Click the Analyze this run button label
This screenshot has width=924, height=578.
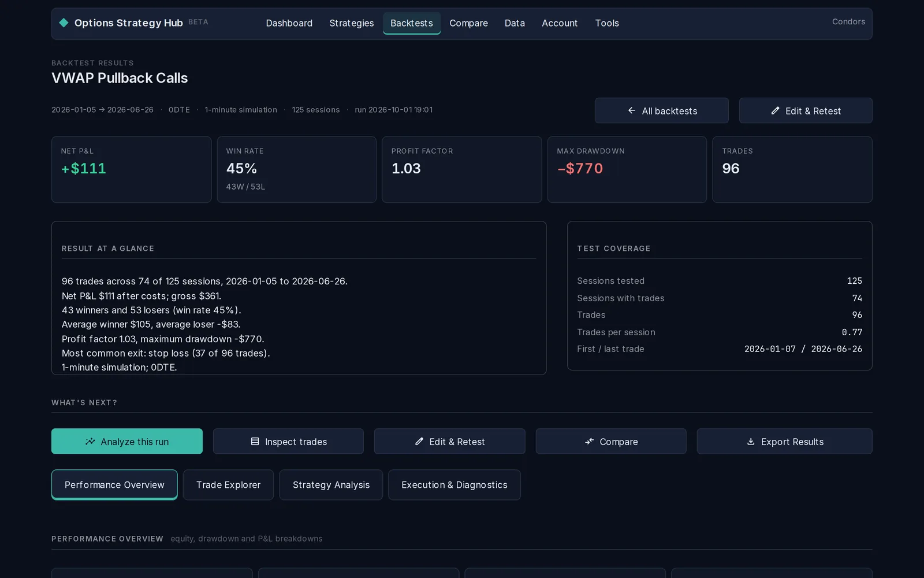135,442
